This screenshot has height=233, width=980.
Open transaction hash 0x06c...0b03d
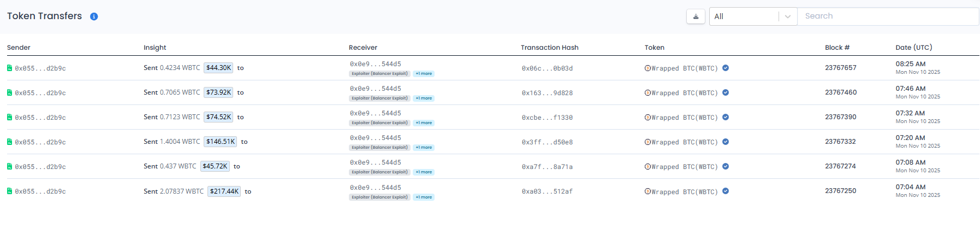pyautogui.click(x=547, y=68)
